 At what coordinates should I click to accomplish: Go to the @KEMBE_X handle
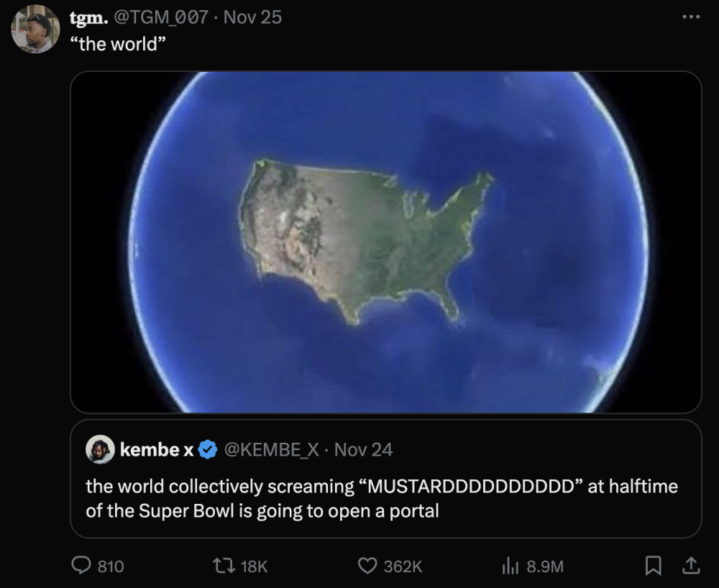point(272,450)
